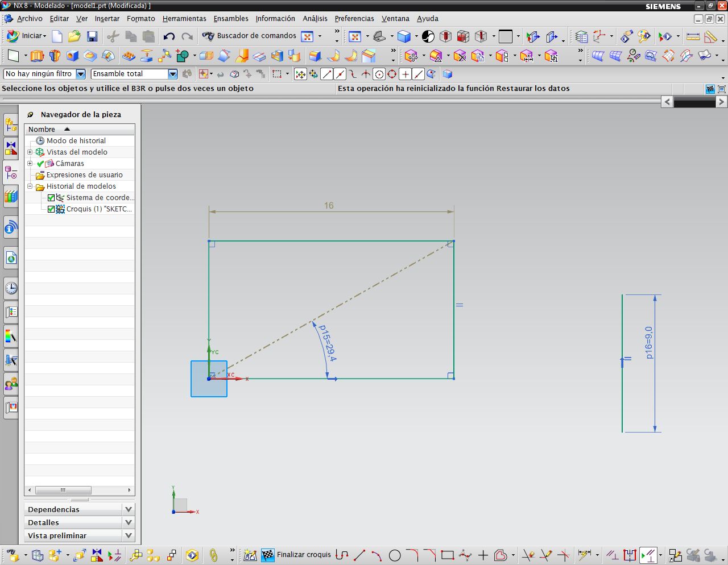Open the Archivo menu

click(30, 19)
